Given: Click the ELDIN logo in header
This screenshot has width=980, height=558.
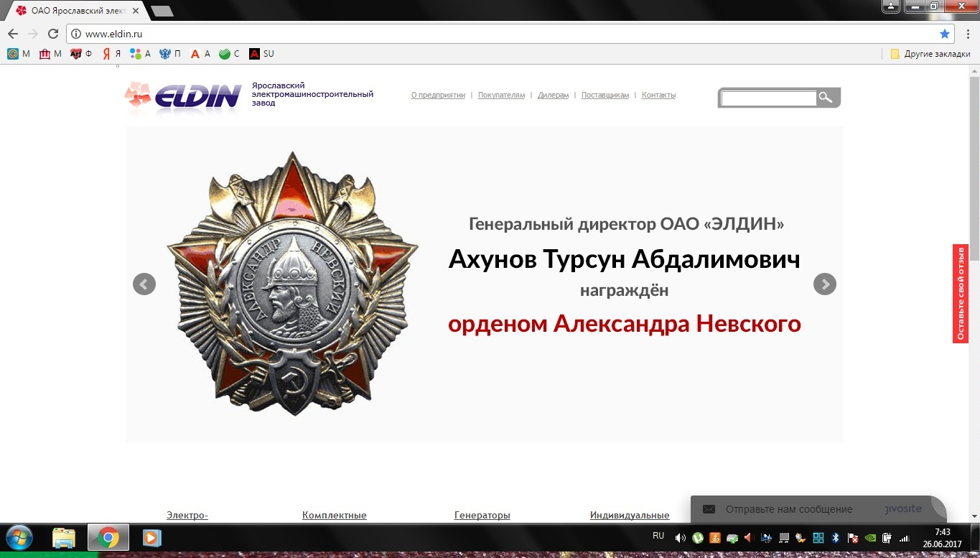Looking at the screenshot, I should click(x=184, y=98).
